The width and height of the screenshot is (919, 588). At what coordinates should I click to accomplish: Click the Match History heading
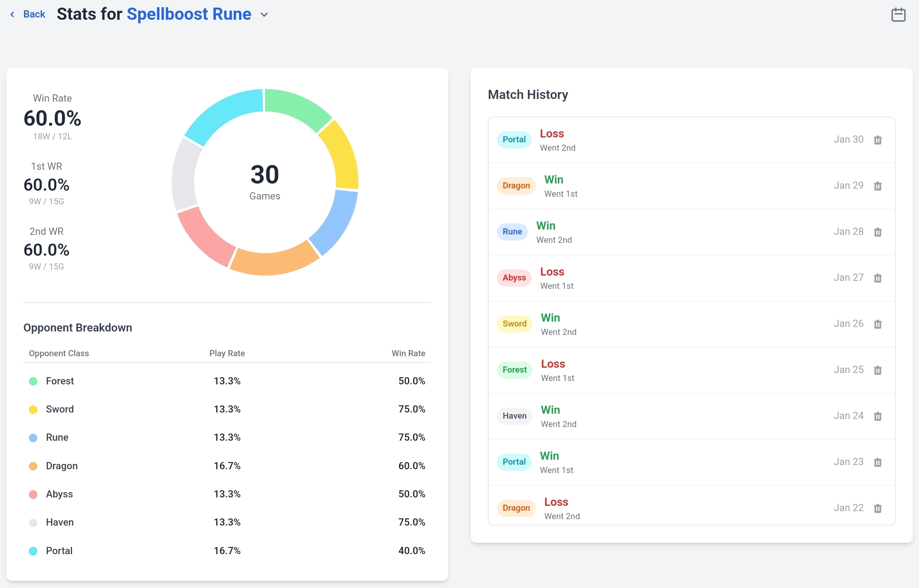(528, 95)
